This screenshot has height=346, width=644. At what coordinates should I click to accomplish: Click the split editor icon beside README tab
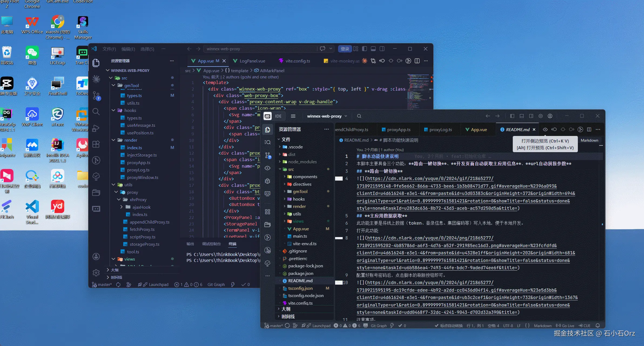[589, 129]
